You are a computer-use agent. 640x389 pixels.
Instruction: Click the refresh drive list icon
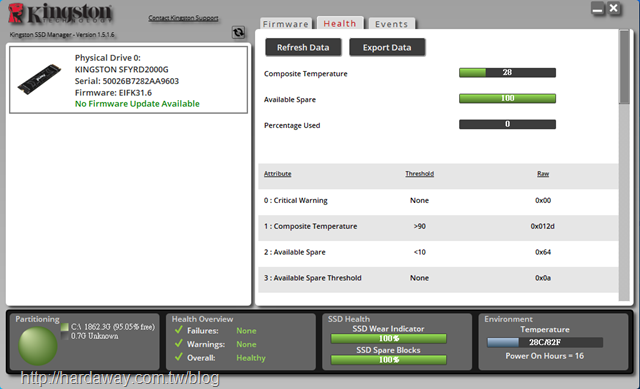[x=238, y=32]
